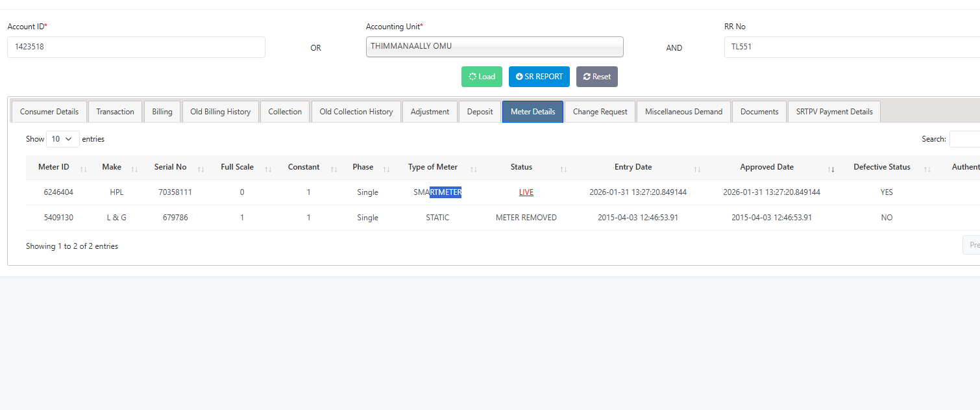The width and height of the screenshot is (980, 410).
Task: Click the green Load button
Action: pos(482,77)
